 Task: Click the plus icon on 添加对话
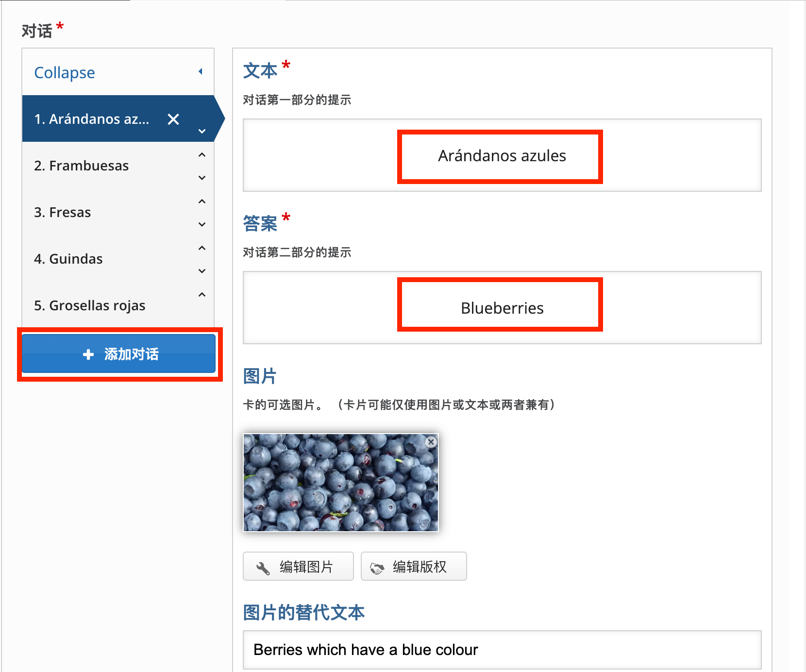pyautogui.click(x=88, y=354)
